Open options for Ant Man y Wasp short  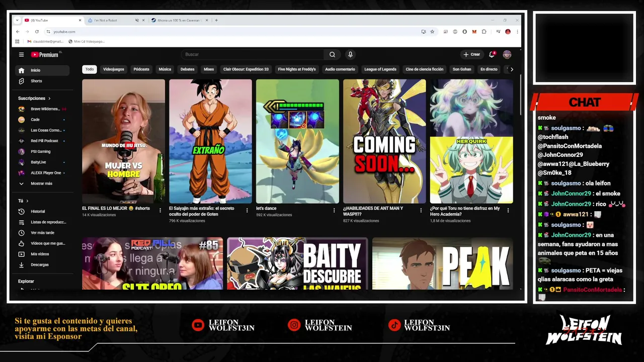421,211
